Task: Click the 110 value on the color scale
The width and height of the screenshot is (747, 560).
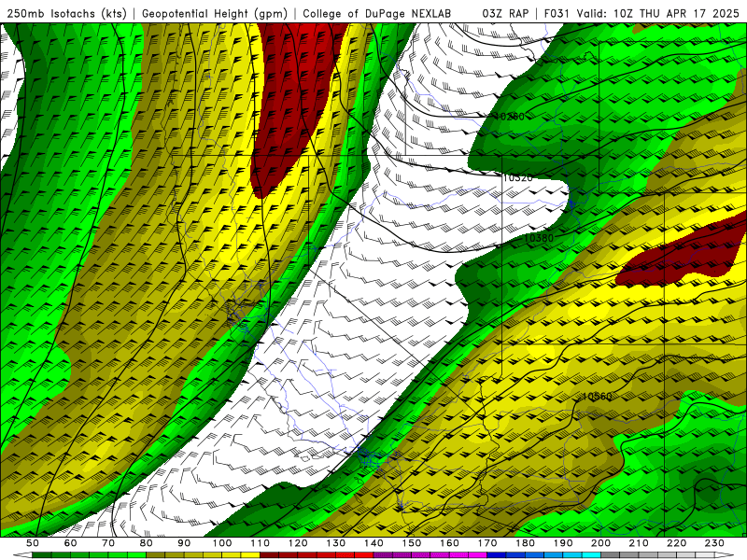Action: [x=261, y=543]
